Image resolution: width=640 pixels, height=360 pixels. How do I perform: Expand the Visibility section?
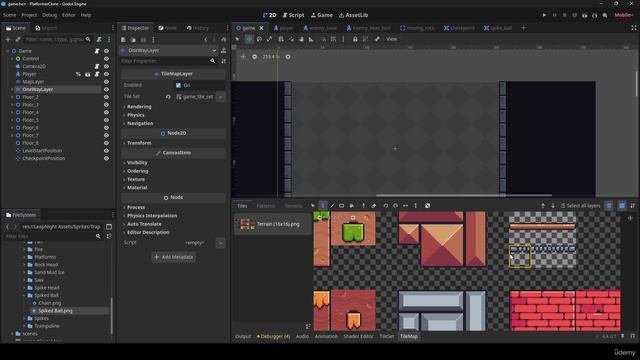point(137,162)
